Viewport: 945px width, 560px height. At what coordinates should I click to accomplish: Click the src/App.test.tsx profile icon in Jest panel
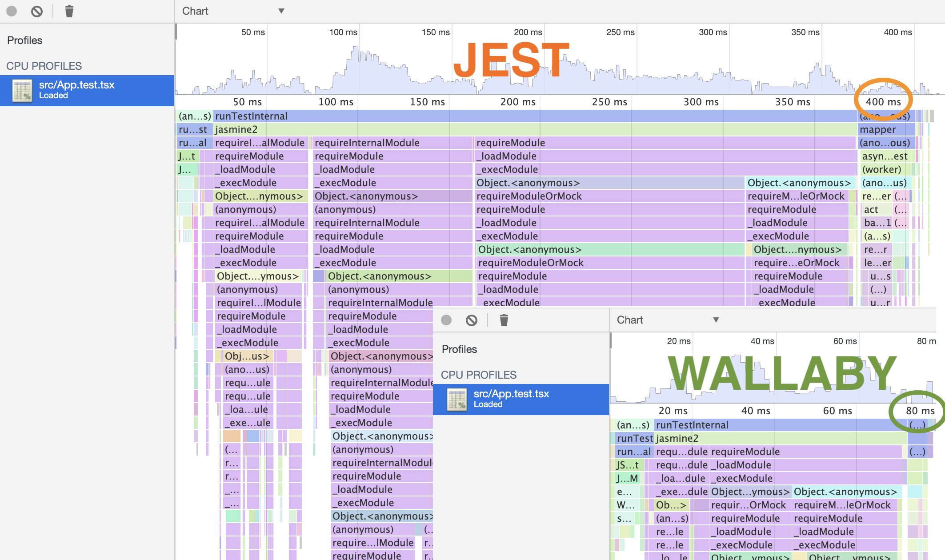[x=22, y=90]
